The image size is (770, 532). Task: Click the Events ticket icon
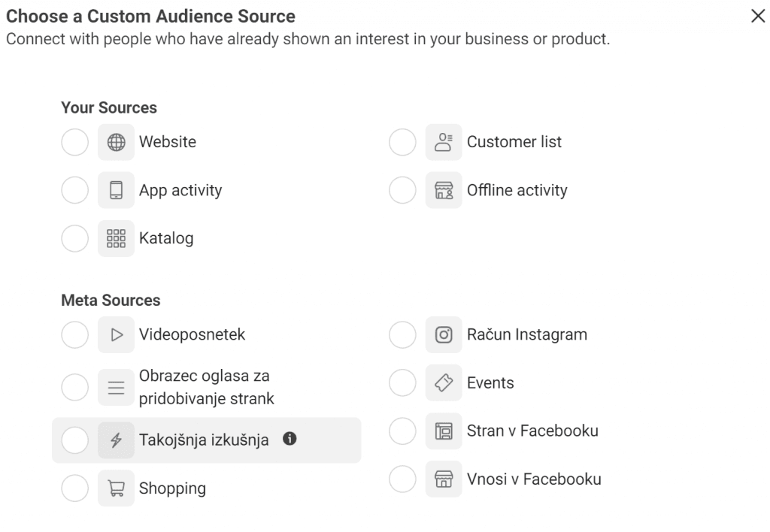(x=444, y=382)
